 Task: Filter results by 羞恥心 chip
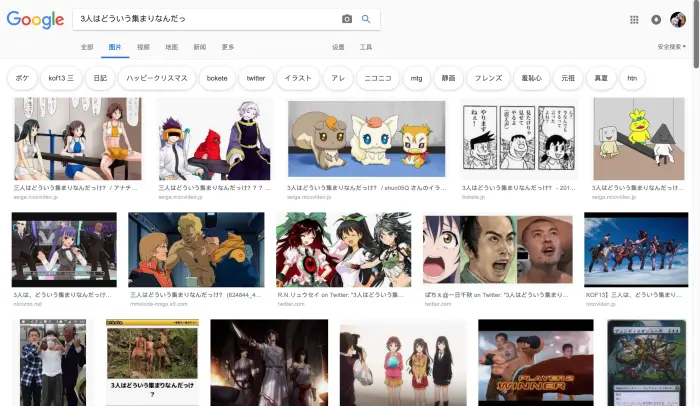coord(531,78)
